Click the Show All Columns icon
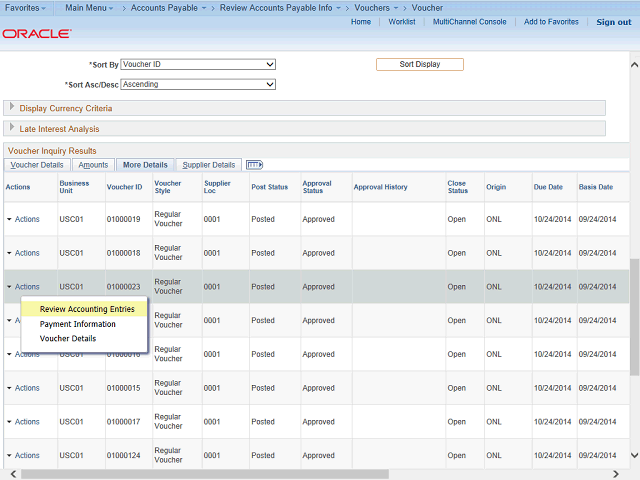The width and height of the screenshot is (640, 480). 253,165
